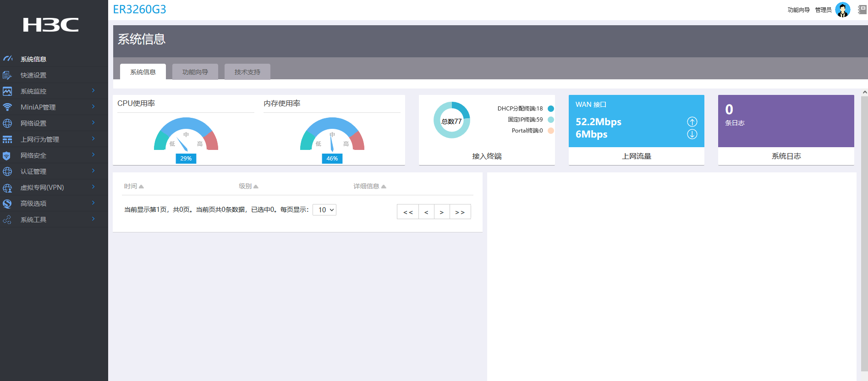This screenshot has height=381, width=868.
Task: Expand the 网络安全 submenu chevron
Action: 93,155
